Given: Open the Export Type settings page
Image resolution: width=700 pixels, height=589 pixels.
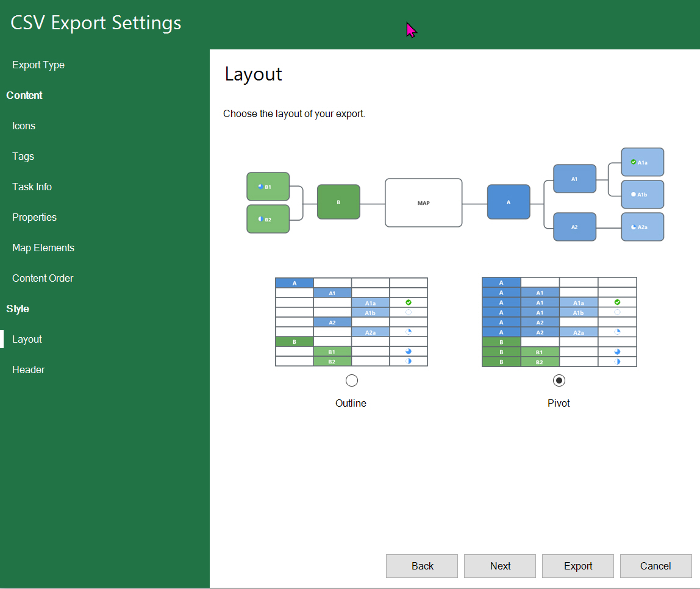Looking at the screenshot, I should [x=38, y=65].
